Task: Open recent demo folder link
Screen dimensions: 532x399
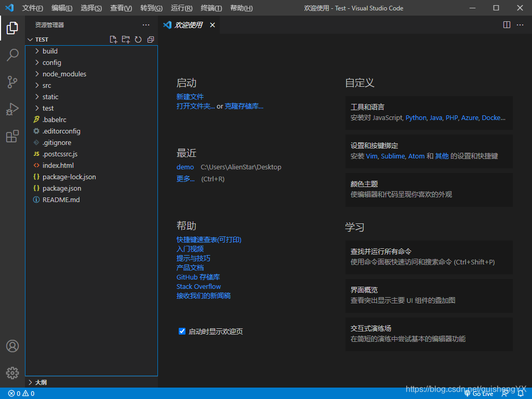Action: click(x=185, y=167)
